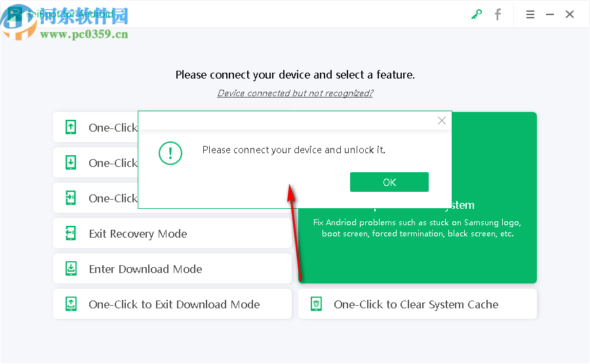Open the Facebook icon link

click(x=498, y=14)
